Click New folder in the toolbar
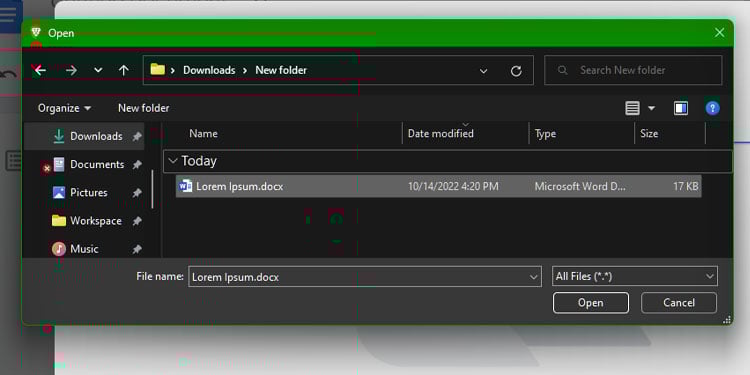The height and width of the screenshot is (375, 750). coord(143,108)
